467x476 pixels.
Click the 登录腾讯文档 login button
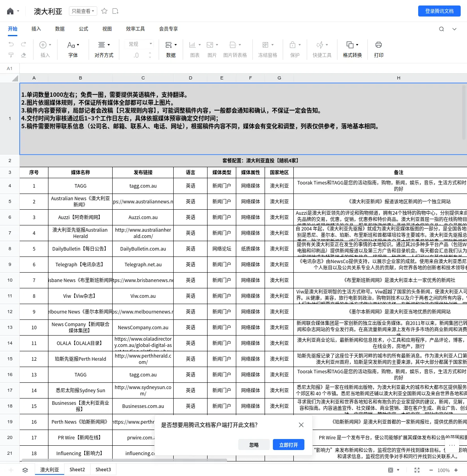[x=439, y=11]
